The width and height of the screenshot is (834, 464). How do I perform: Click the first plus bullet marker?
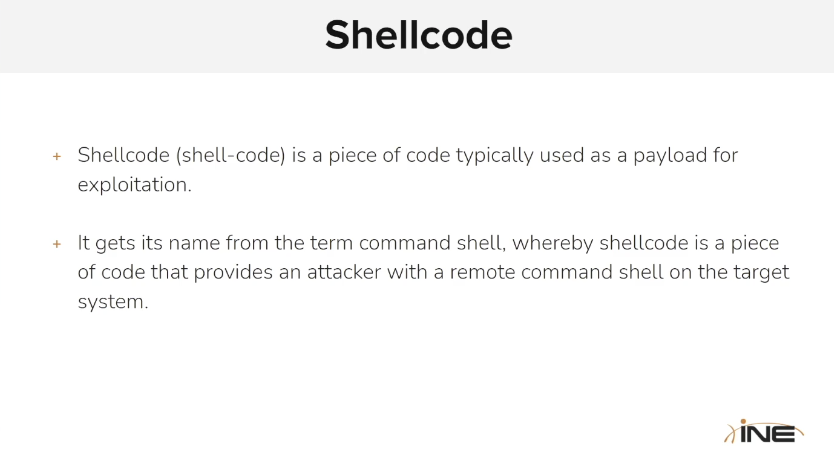point(57,157)
